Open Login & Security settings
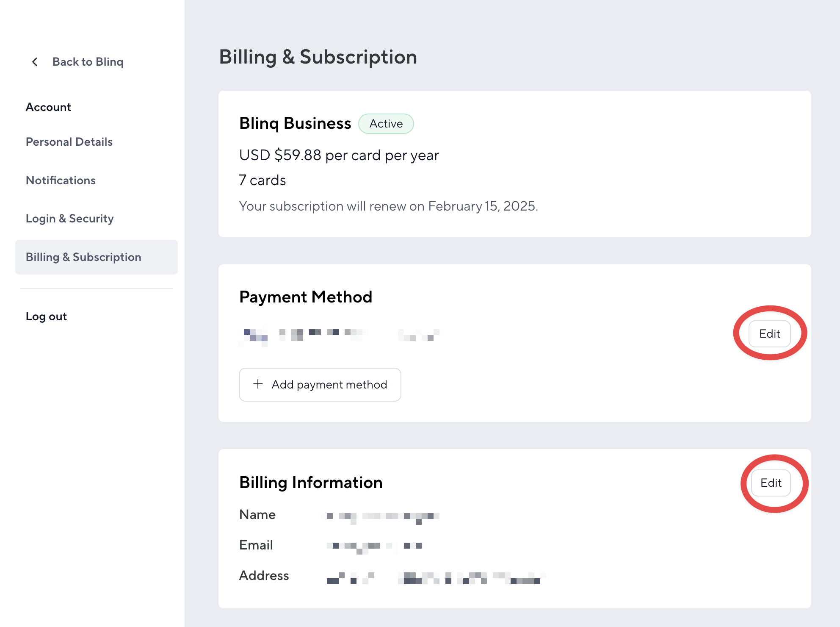The width and height of the screenshot is (840, 627). pyautogui.click(x=70, y=219)
